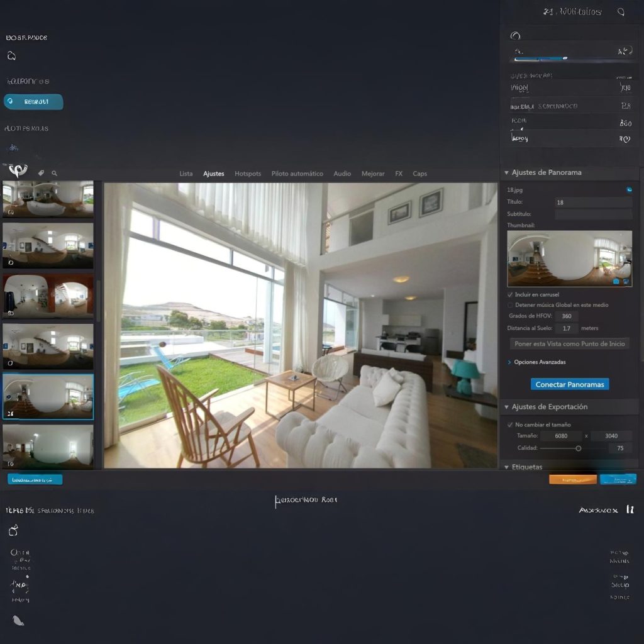Click the camera icon on the thumbnail preview
This screenshot has width=644, height=644.
coord(616,281)
